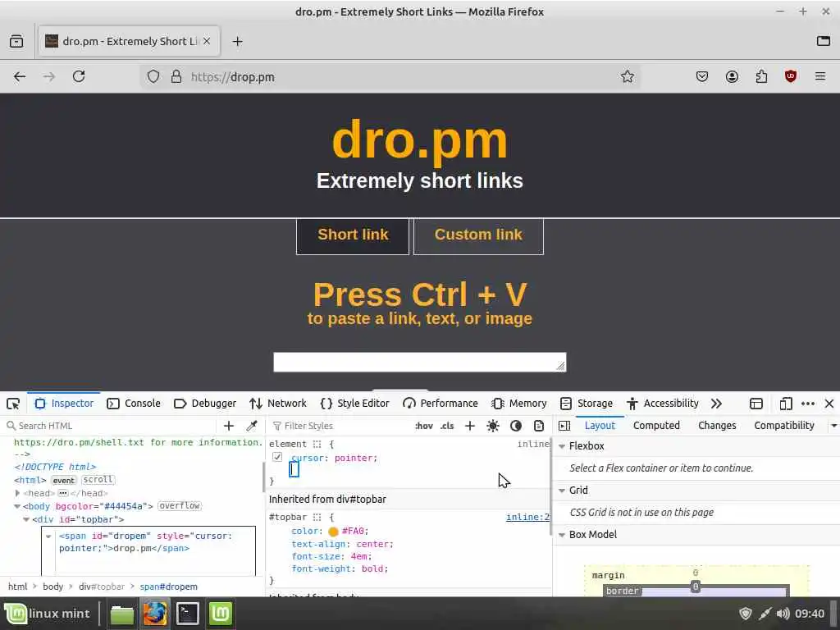
Task: Collapse the span dropem node
Action: (48, 536)
